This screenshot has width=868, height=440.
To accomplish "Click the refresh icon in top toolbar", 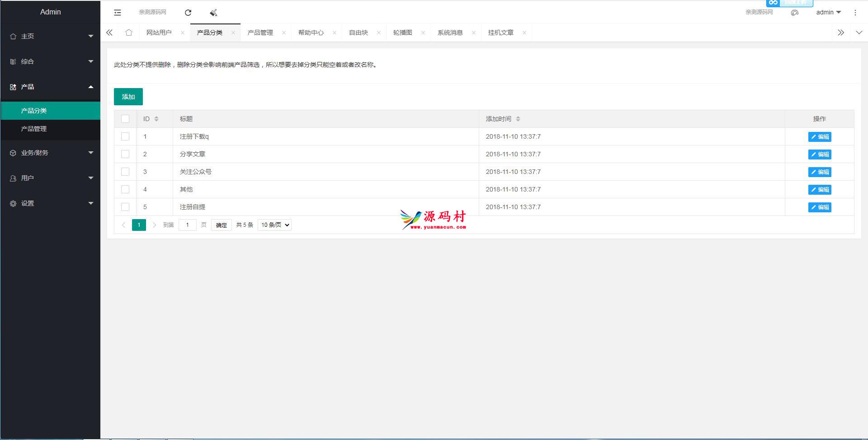I will 188,13.
